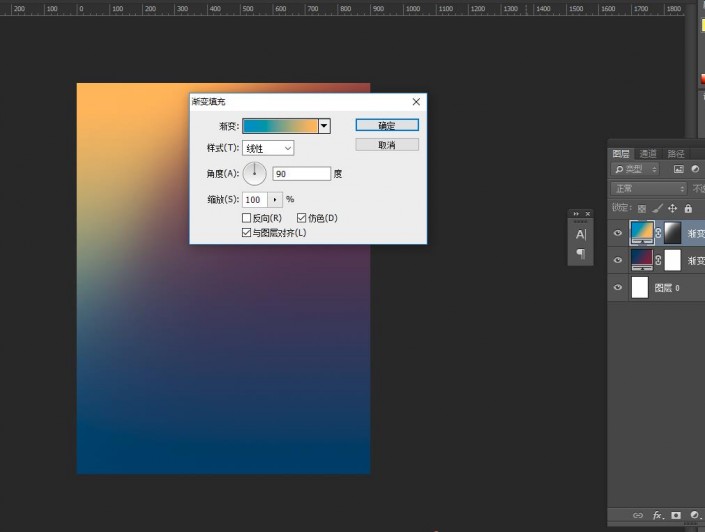Viewport: 705px width, 532px height.
Task: Open blend mode 正常 dropdown
Action: [648, 188]
